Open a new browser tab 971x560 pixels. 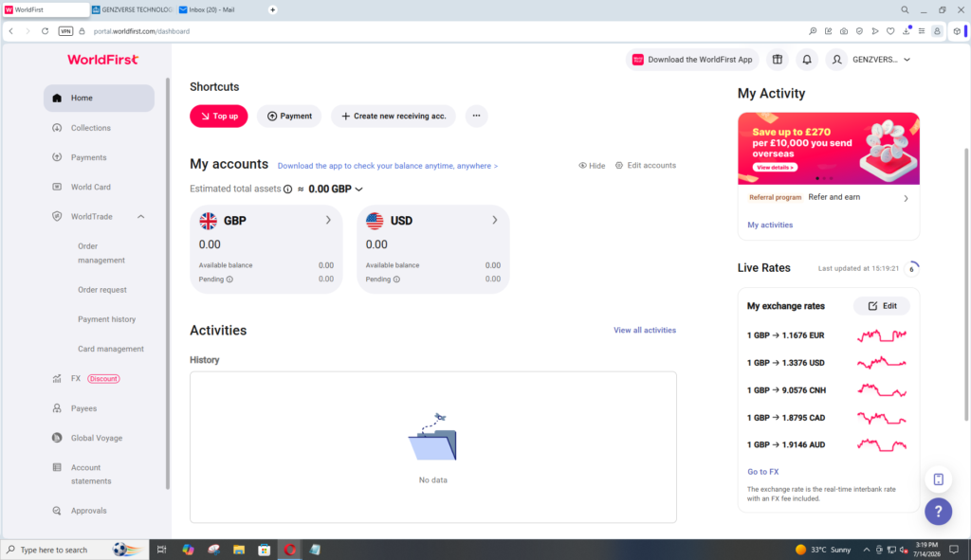pyautogui.click(x=272, y=9)
